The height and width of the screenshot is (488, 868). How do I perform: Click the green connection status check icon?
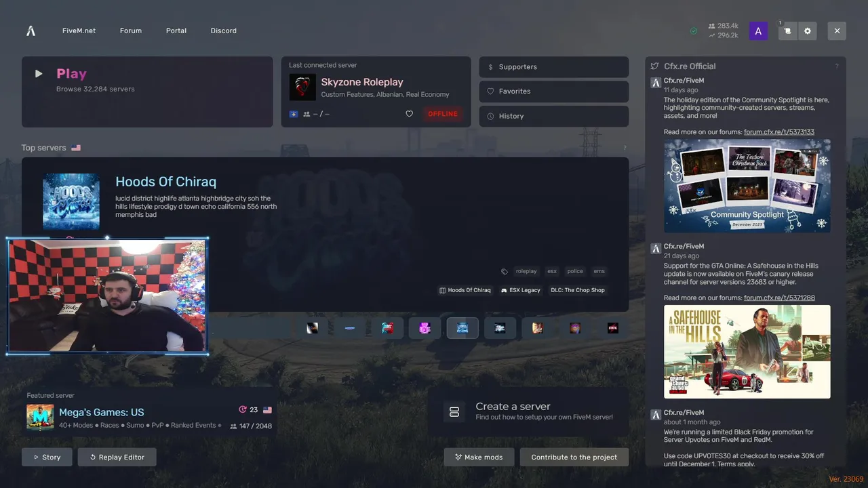coord(694,31)
